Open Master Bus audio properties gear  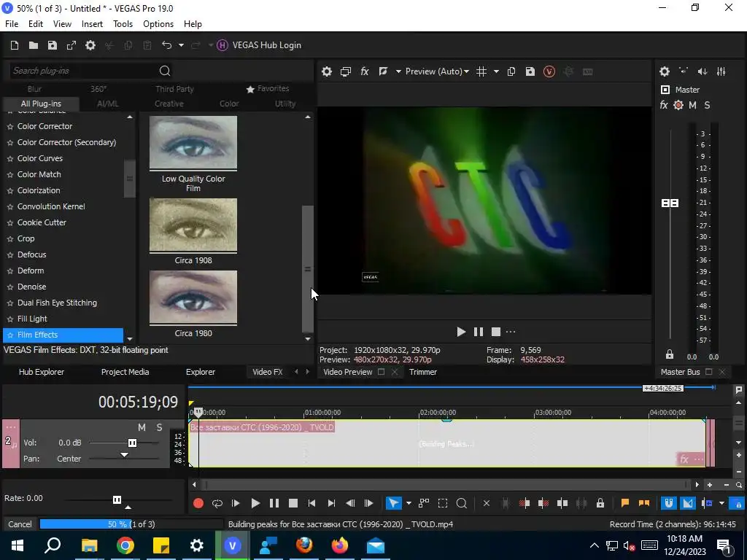coord(665,71)
